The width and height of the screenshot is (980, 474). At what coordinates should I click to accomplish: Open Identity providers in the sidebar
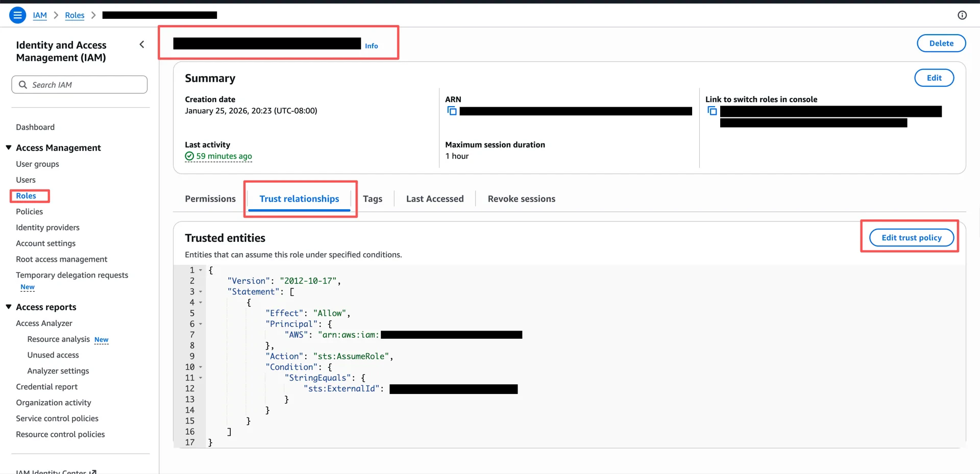47,228
